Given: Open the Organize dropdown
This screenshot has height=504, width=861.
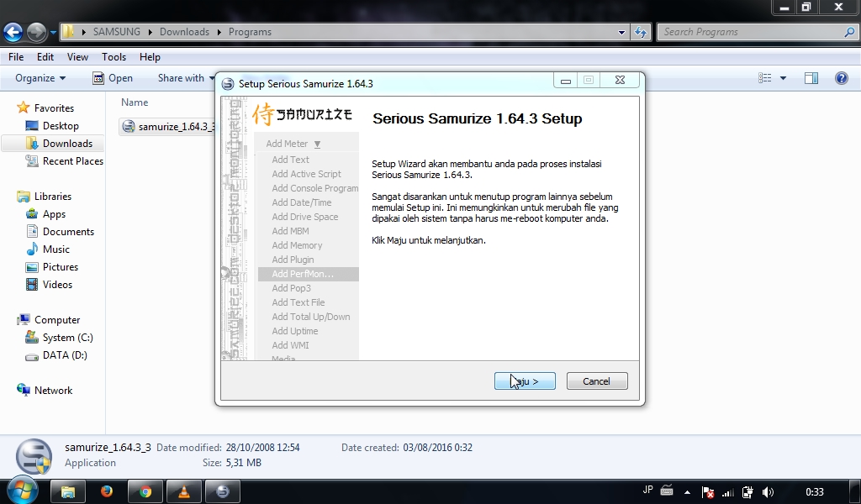Looking at the screenshot, I should pos(38,77).
